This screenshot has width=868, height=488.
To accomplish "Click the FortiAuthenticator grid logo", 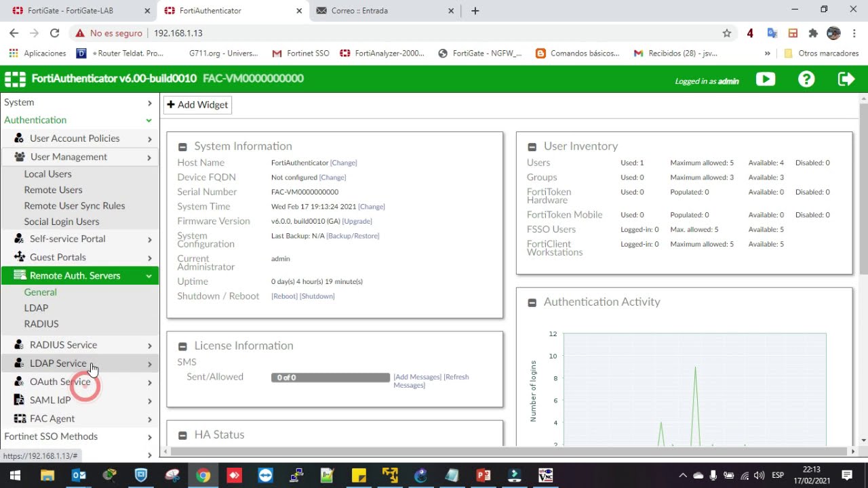I will (x=15, y=79).
